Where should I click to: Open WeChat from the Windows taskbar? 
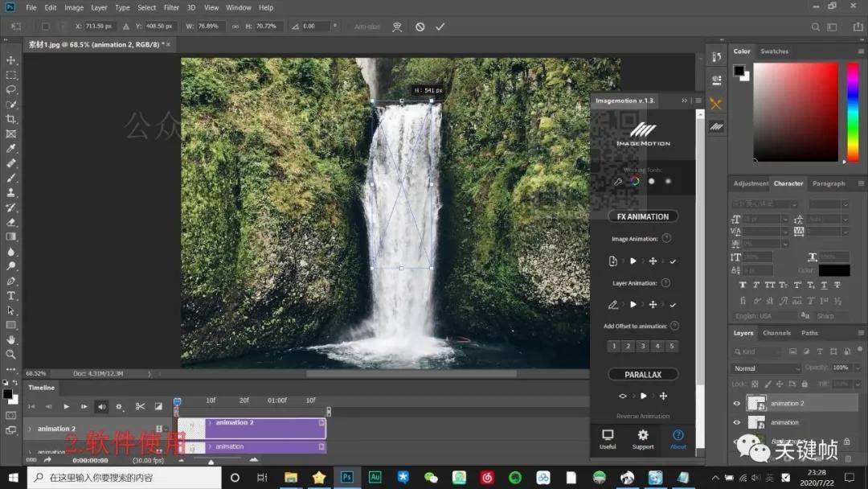click(431, 478)
